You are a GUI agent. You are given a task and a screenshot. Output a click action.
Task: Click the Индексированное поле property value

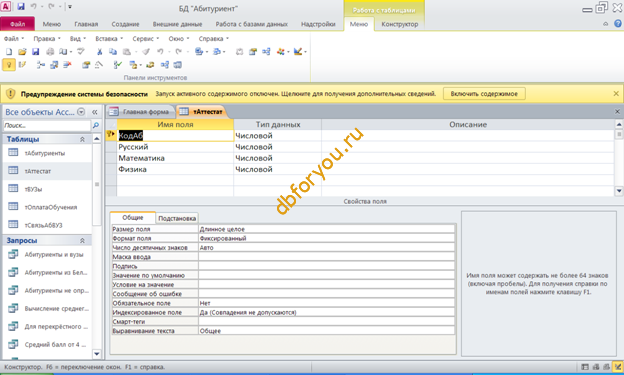coord(326,312)
